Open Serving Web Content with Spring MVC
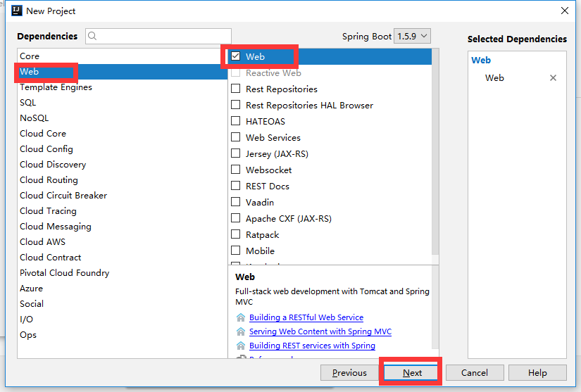Image resolution: width=581 pixels, height=392 pixels. [x=320, y=331]
